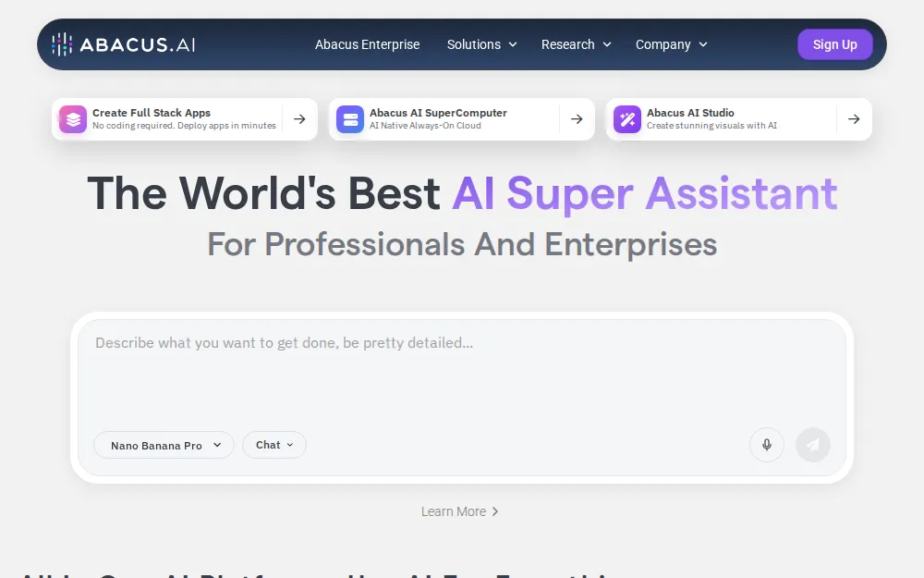Expand the Company menu
The image size is (924, 578).
click(671, 44)
